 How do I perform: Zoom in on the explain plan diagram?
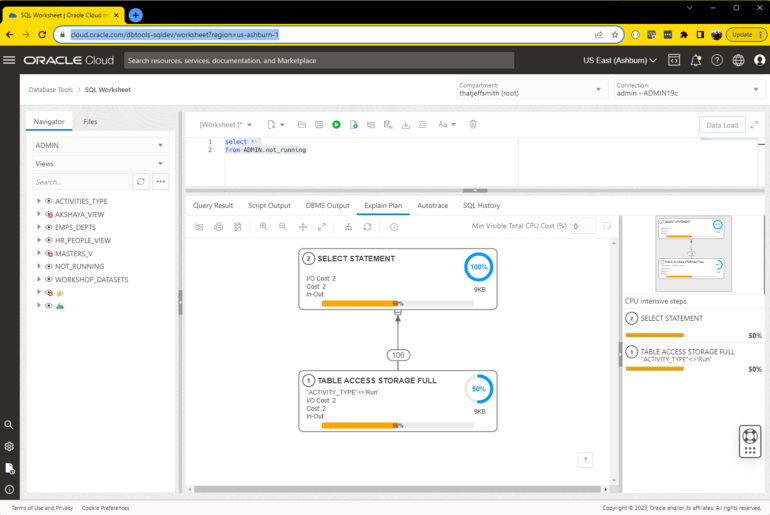pos(264,227)
